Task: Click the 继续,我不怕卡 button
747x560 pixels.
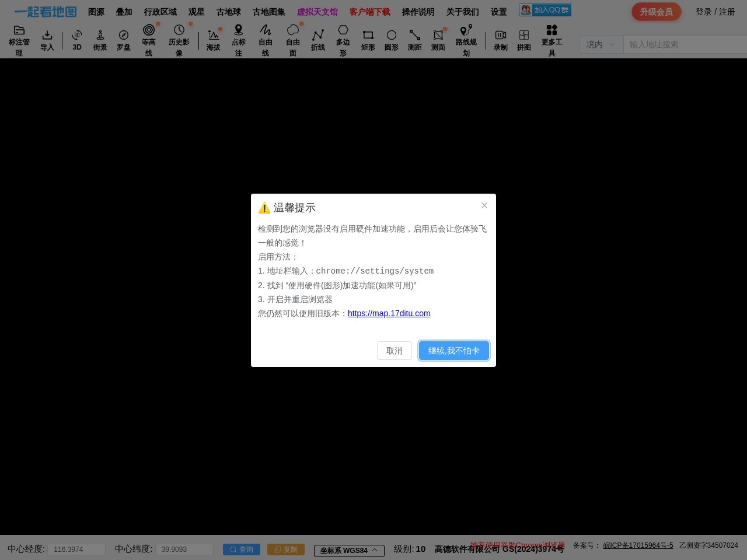Action: pos(454,351)
